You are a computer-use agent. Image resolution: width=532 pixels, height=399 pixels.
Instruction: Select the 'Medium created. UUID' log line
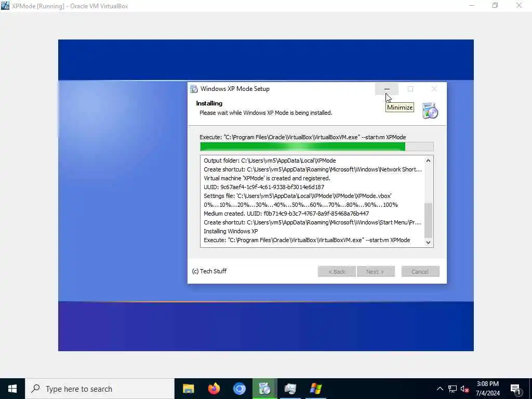point(286,214)
